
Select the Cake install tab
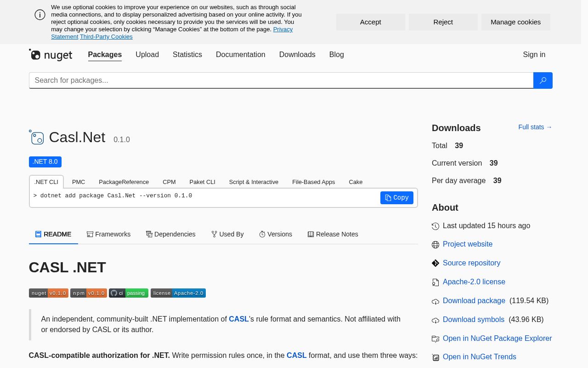coord(356,182)
